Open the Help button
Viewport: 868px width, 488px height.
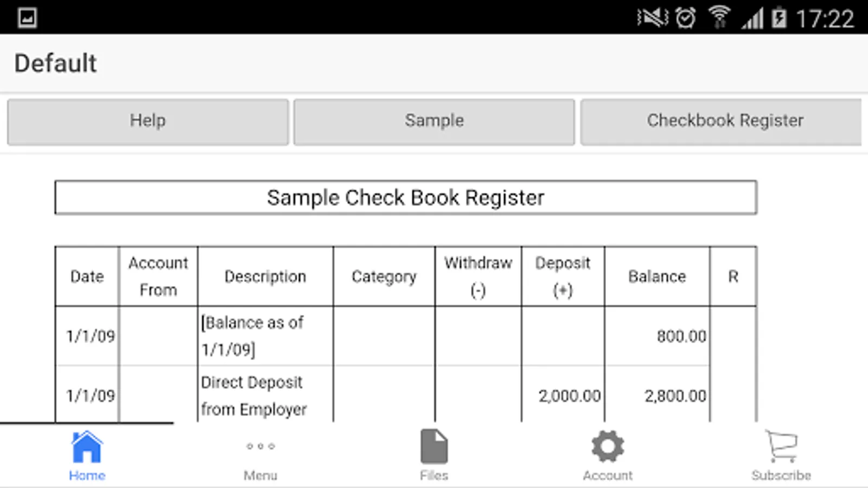click(148, 121)
